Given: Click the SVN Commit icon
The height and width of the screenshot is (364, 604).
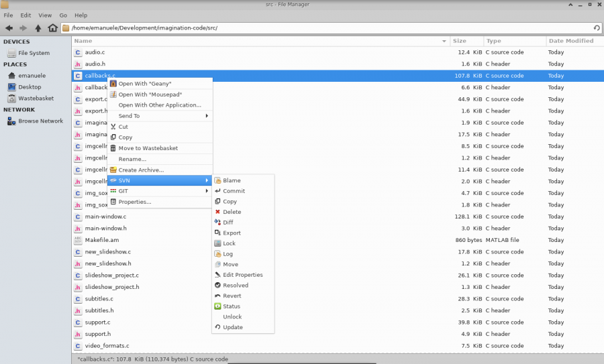Looking at the screenshot, I should [217, 191].
